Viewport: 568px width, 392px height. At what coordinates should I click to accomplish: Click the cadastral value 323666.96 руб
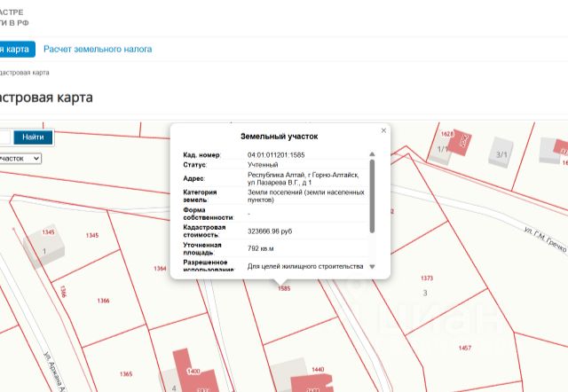(x=270, y=231)
